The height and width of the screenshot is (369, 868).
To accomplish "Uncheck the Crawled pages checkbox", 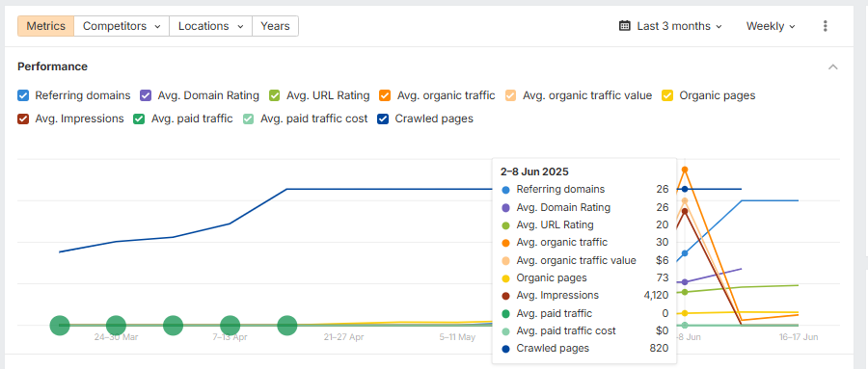I will (383, 119).
